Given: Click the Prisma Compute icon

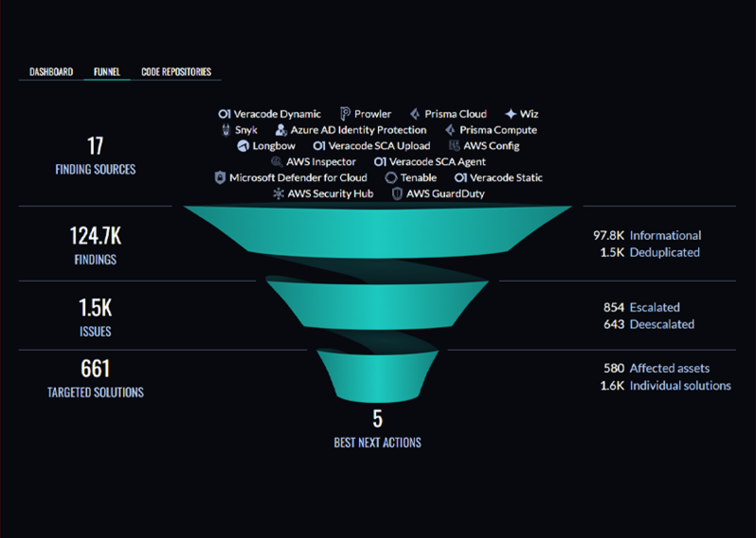Looking at the screenshot, I should (450, 130).
